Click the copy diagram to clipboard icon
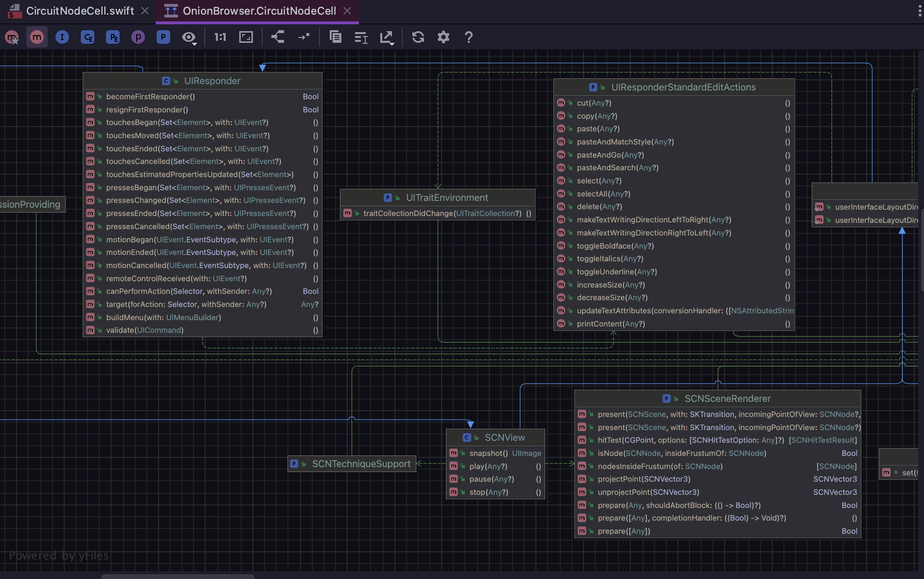Image resolution: width=924 pixels, height=579 pixels. pos(335,37)
